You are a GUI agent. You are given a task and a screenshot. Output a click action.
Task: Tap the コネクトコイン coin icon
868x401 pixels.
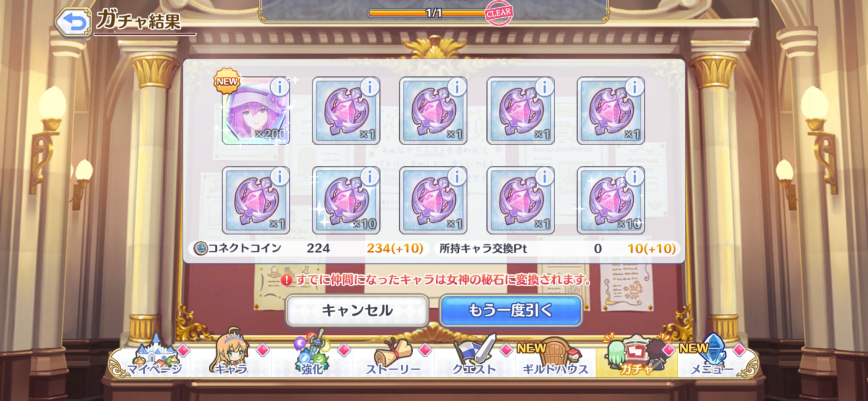coord(200,249)
